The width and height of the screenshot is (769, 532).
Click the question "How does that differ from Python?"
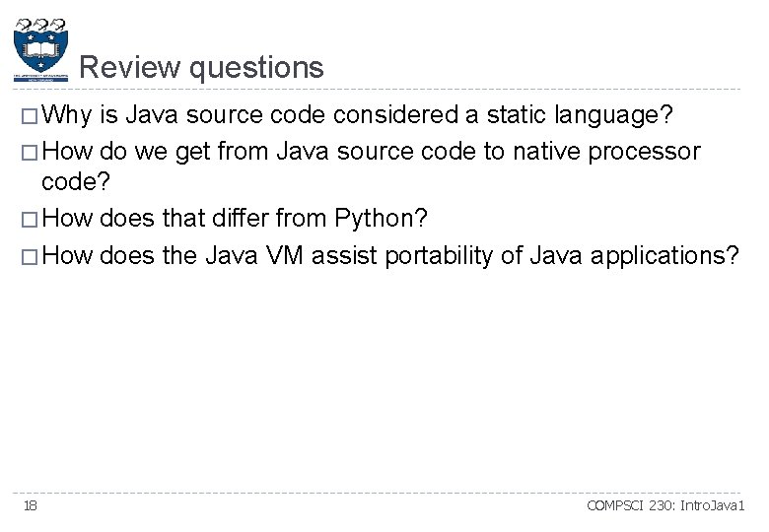point(236,220)
